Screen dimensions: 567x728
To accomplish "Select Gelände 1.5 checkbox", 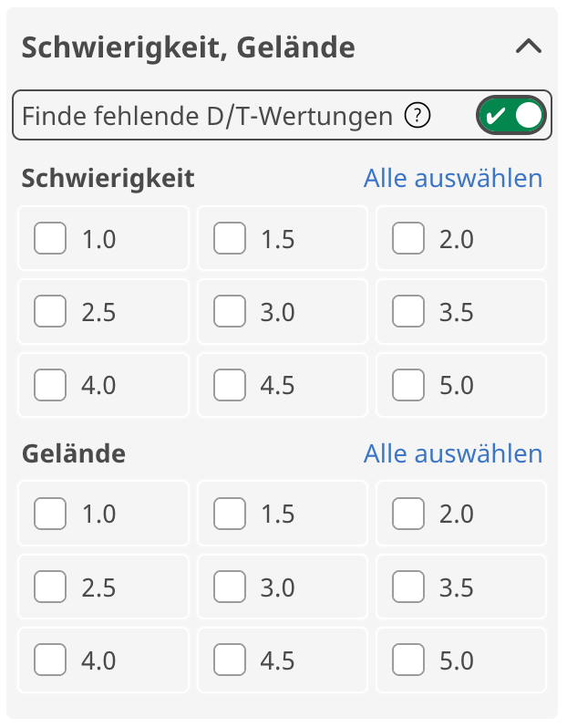I will pos(230,514).
